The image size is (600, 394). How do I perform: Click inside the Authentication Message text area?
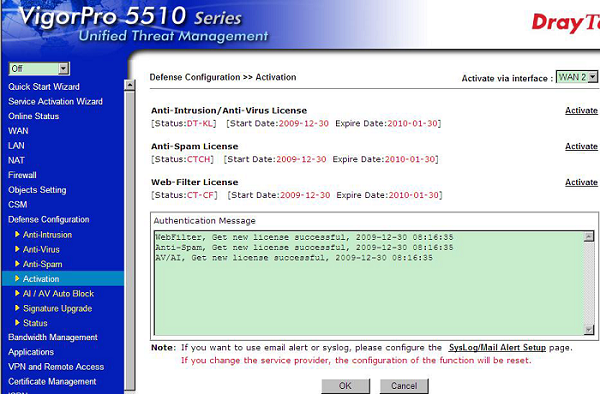coord(369,283)
